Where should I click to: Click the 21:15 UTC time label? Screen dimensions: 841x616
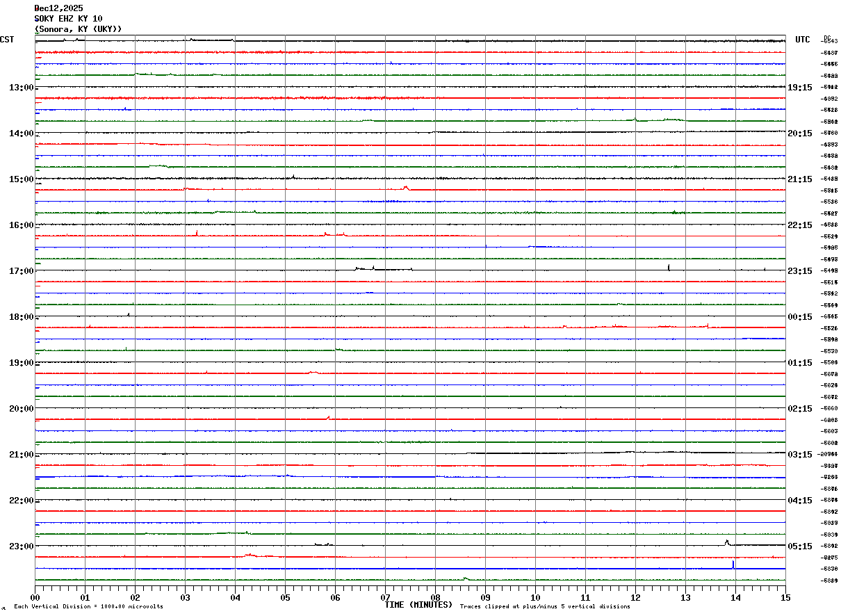pos(800,179)
